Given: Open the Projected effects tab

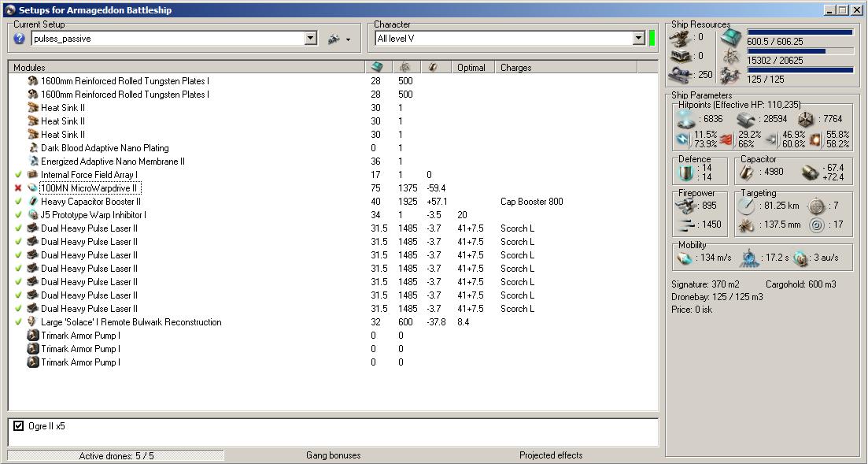Looking at the screenshot, I should click(x=551, y=455).
